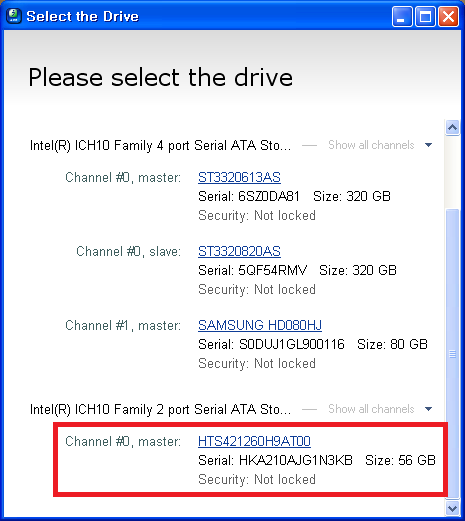Select the ST3320820AS drive link
This screenshot has height=521, width=465.
click(x=239, y=251)
